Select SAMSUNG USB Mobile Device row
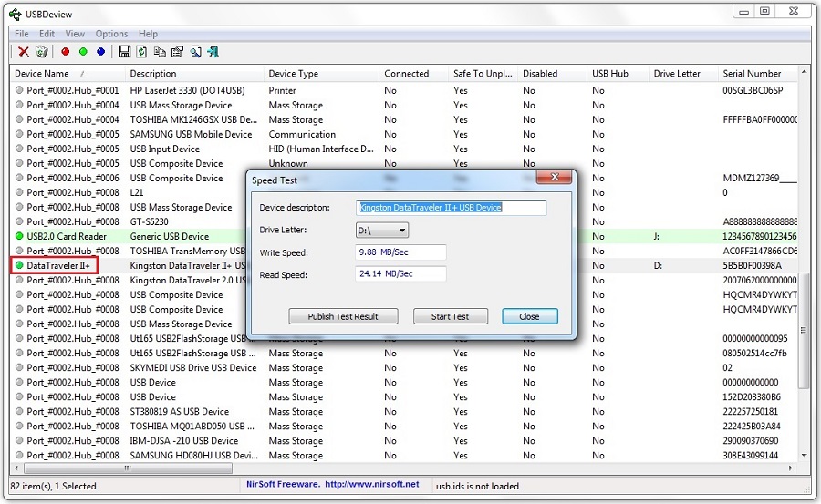The image size is (821, 504). click(404, 134)
